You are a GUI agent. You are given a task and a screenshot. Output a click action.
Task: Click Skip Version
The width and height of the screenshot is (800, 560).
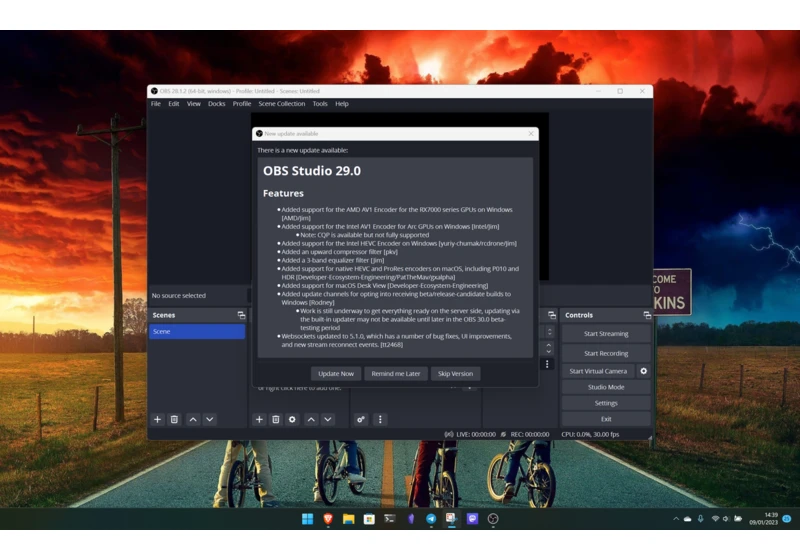pyautogui.click(x=455, y=373)
